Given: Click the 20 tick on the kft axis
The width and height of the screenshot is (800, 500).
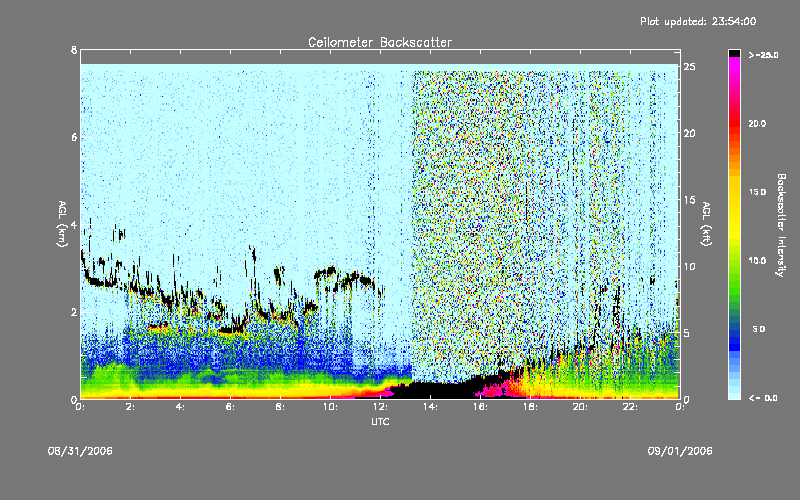Looking at the screenshot, I should [x=689, y=133].
